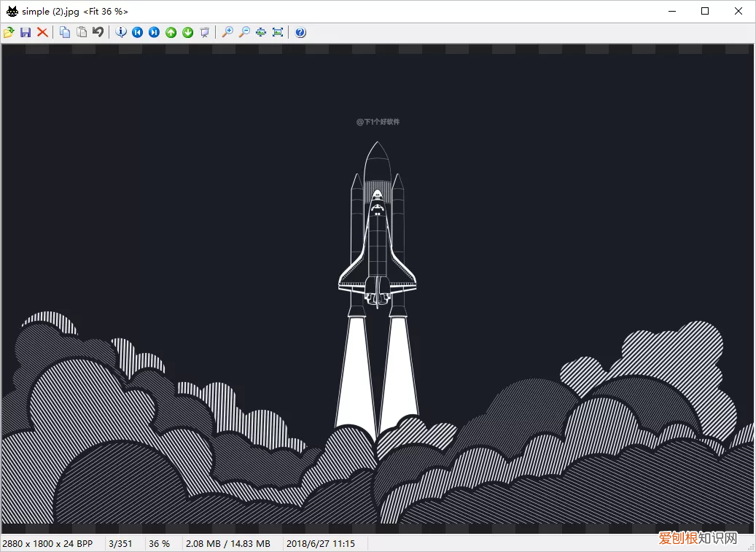Screen dimensions: 756x552
Task: Zoom in with the magnifier plus icon
Action: pos(227,32)
